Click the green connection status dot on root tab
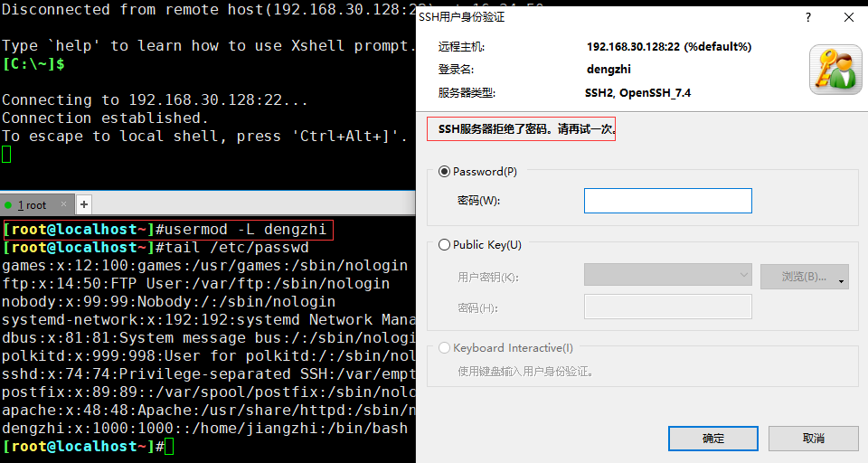868x463 pixels. click(x=8, y=205)
